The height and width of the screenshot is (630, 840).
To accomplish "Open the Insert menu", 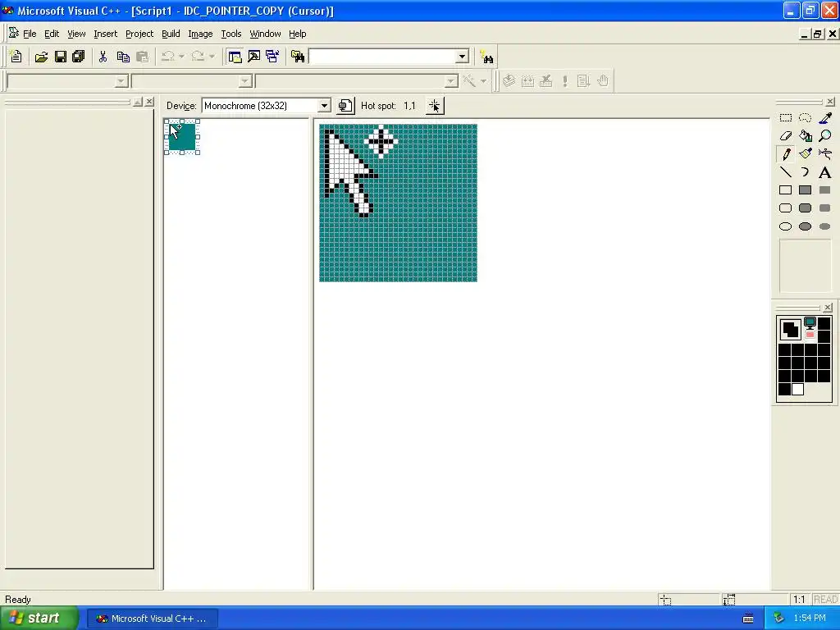I will 105,34.
